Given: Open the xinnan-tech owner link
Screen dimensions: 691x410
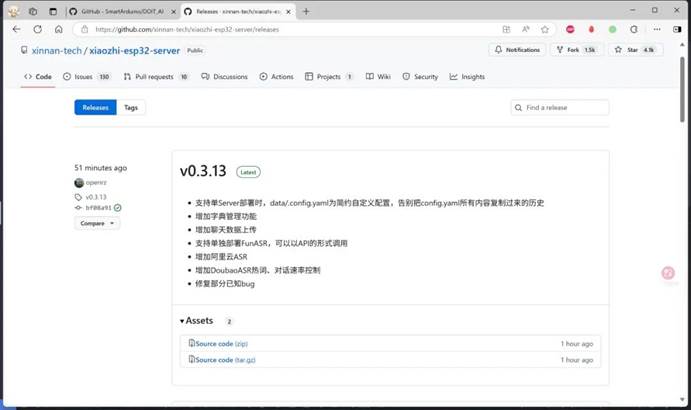Looking at the screenshot, I should click(56, 51).
